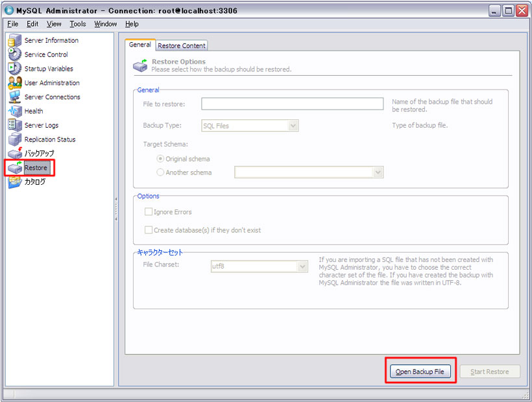Select バックアップ label in sidebar

pos(39,154)
